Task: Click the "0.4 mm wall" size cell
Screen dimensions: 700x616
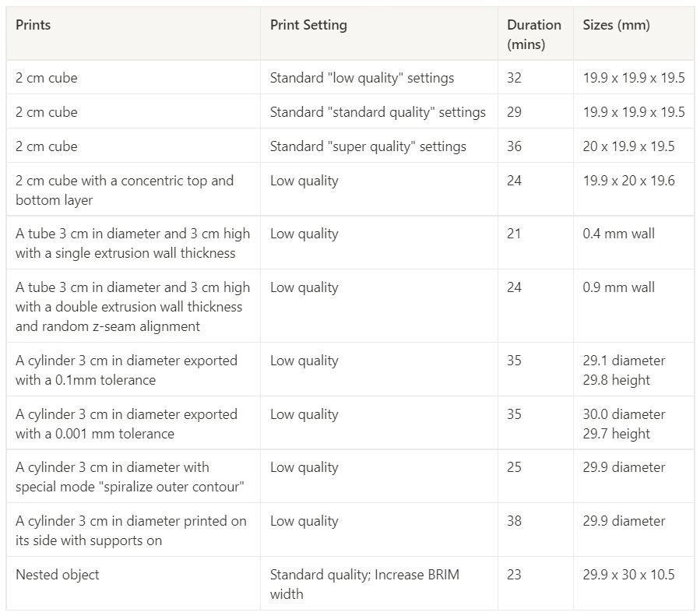Action: pos(618,234)
